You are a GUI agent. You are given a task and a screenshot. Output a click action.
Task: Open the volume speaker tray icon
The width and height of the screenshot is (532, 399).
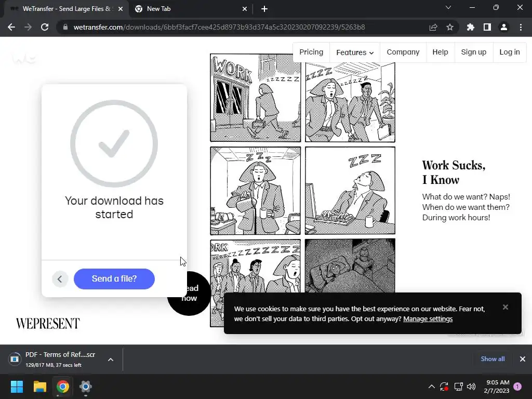tap(471, 387)
